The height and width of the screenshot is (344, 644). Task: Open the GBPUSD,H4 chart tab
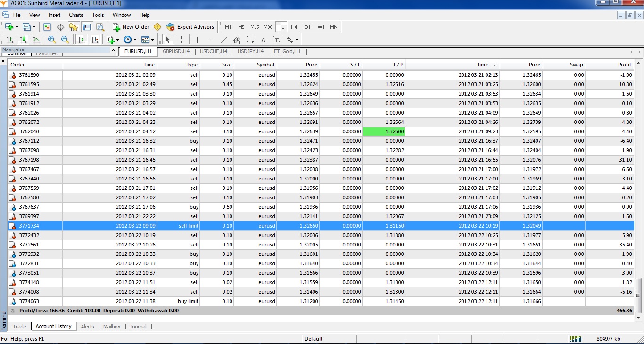(x=176, y=51)
